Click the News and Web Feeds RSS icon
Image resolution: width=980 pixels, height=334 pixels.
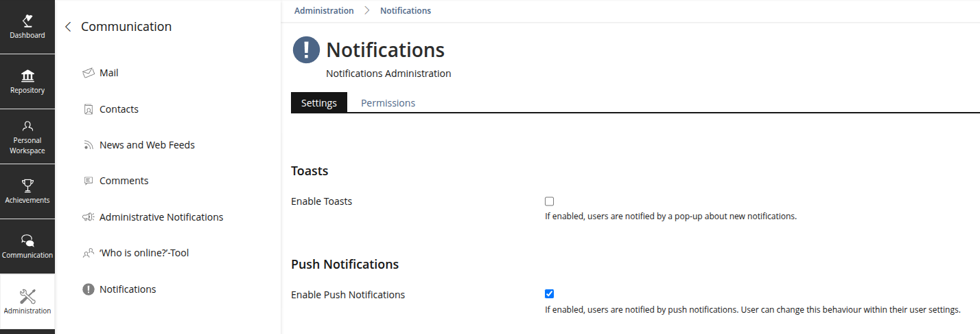(88, 145)
